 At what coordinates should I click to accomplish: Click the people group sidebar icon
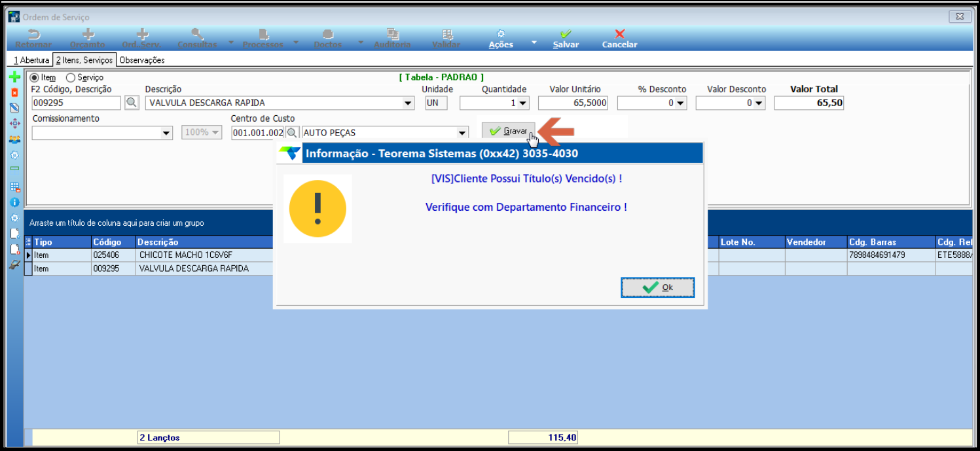[14, 139]
